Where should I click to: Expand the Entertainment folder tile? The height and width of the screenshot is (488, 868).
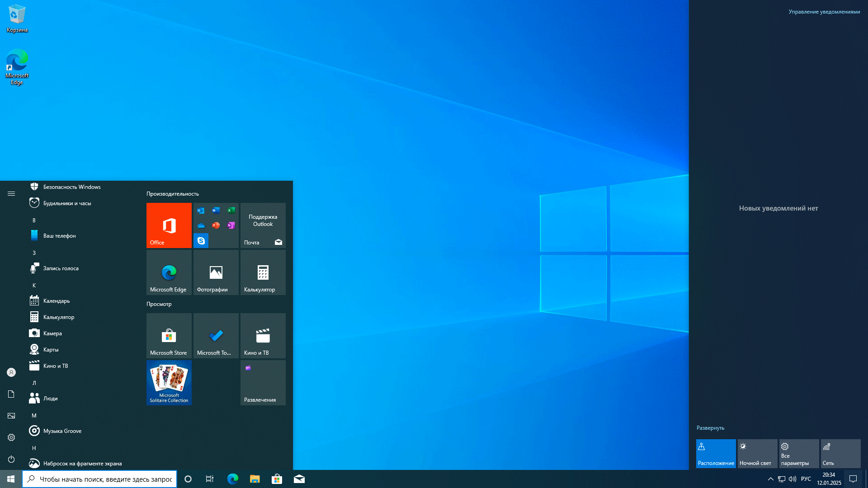[x=263, y=382]
